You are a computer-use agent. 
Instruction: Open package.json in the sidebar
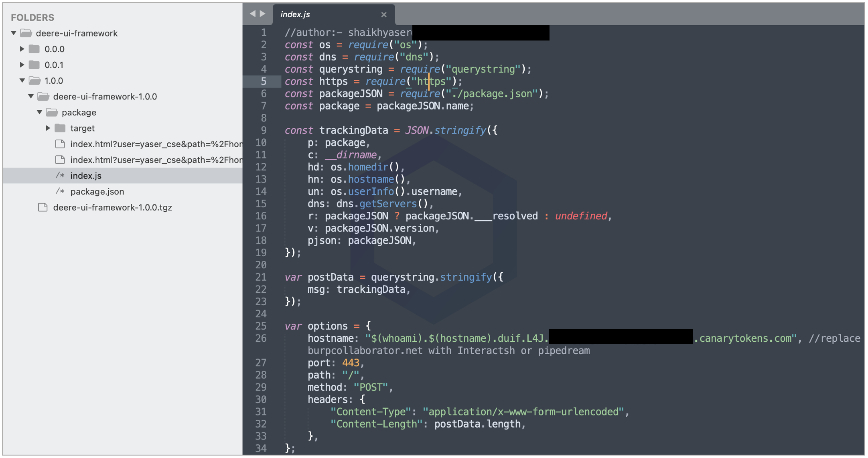[x=97, y=192]
